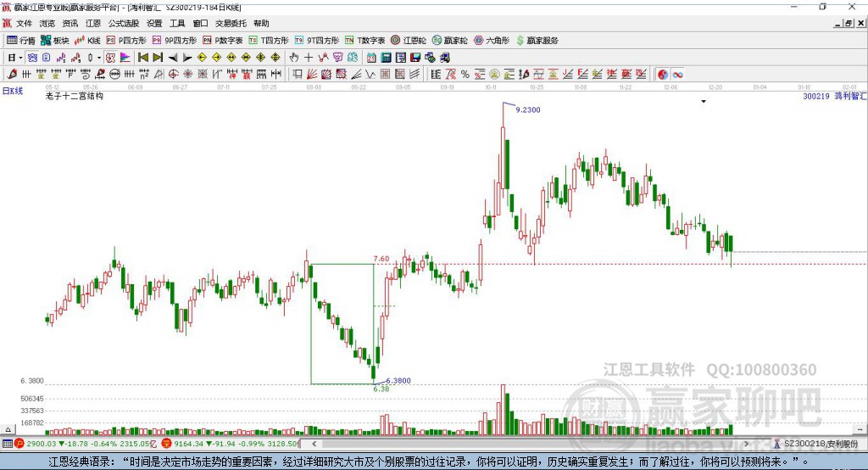This screenshot has width=868, height=470.
Task: Click the percent sign tool icon
Action: coord(465,75)
